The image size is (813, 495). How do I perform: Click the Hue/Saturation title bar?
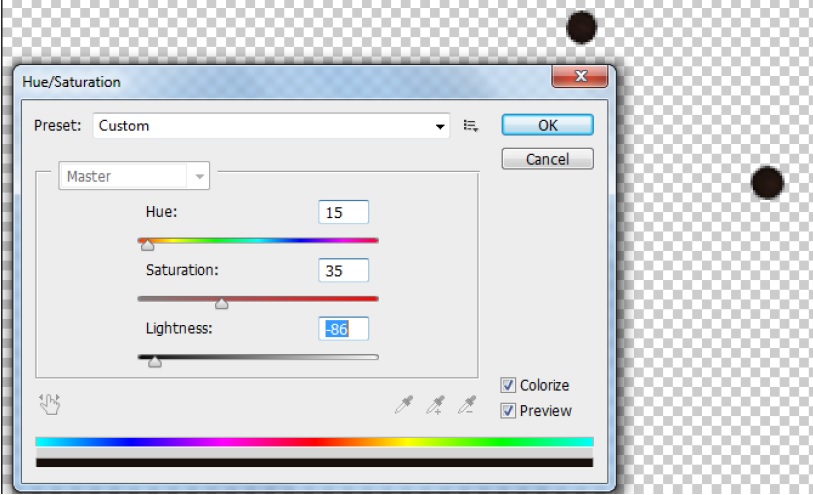280,82
